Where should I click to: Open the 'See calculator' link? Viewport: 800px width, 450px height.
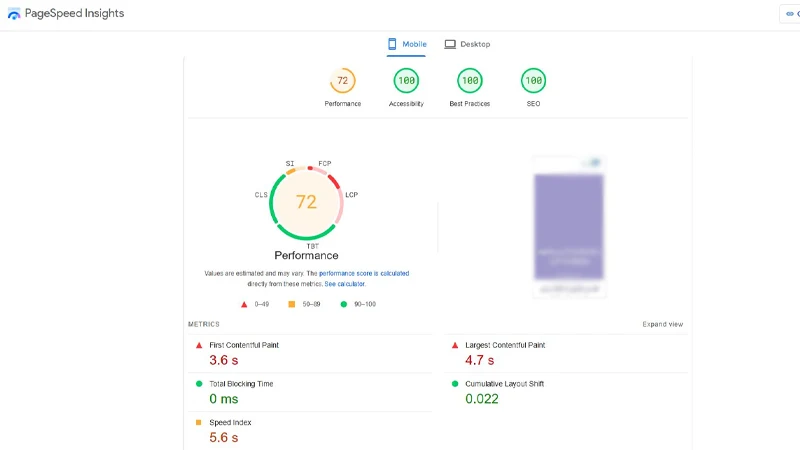[x=345, y=284]
